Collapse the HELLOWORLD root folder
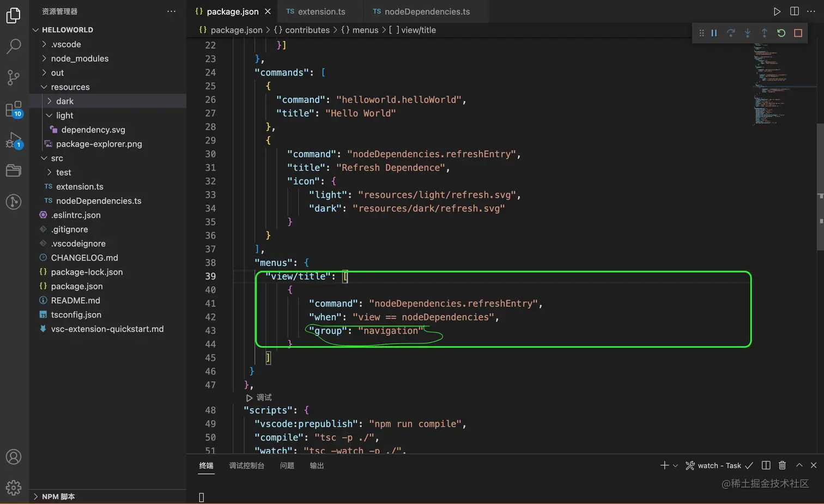This screenshot has width=824, height=504. pyautogui.click(x=108, y=30)
